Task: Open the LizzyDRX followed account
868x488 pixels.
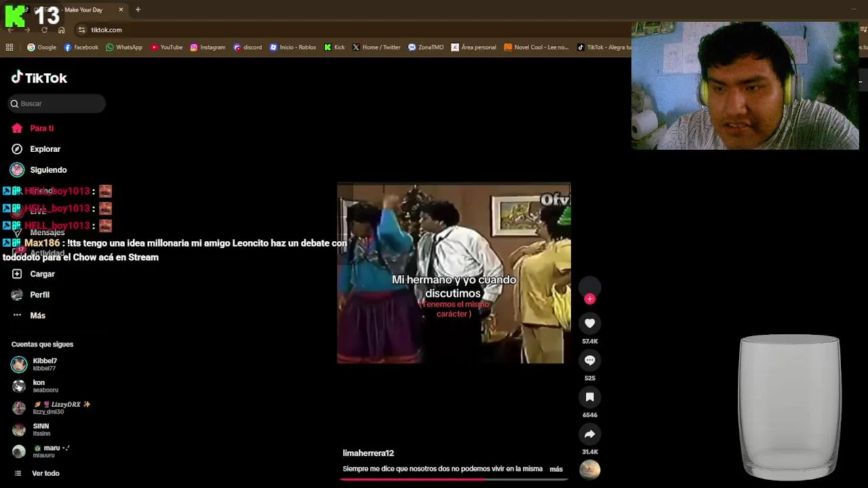Action: point(51,408)
